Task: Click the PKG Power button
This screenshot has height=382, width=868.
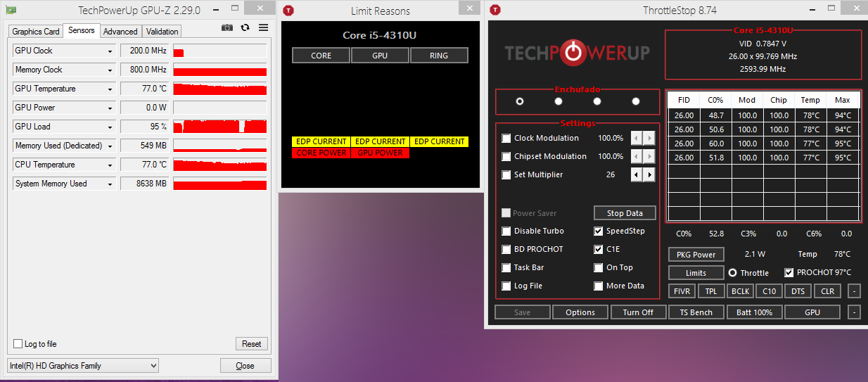Action: (696, 255)
